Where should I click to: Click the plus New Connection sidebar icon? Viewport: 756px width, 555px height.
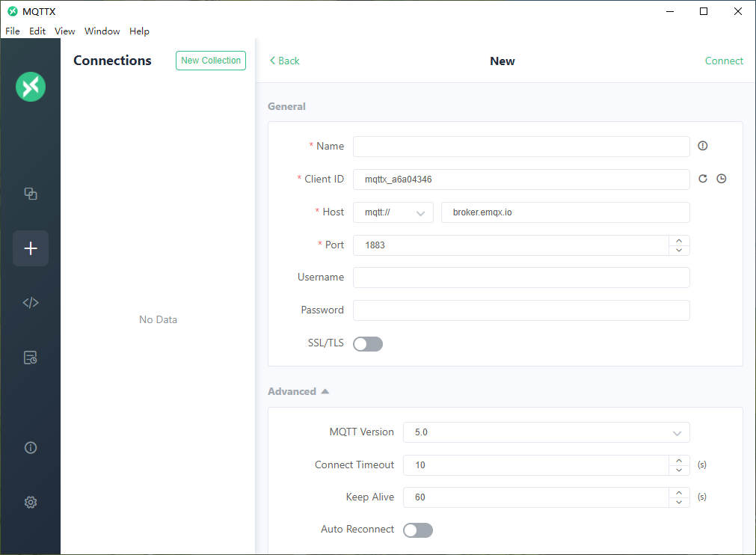click(31, 248)
